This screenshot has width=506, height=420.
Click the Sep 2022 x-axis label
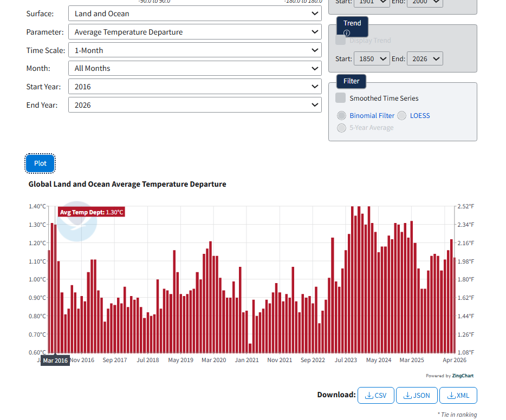(x=313, y=360)
